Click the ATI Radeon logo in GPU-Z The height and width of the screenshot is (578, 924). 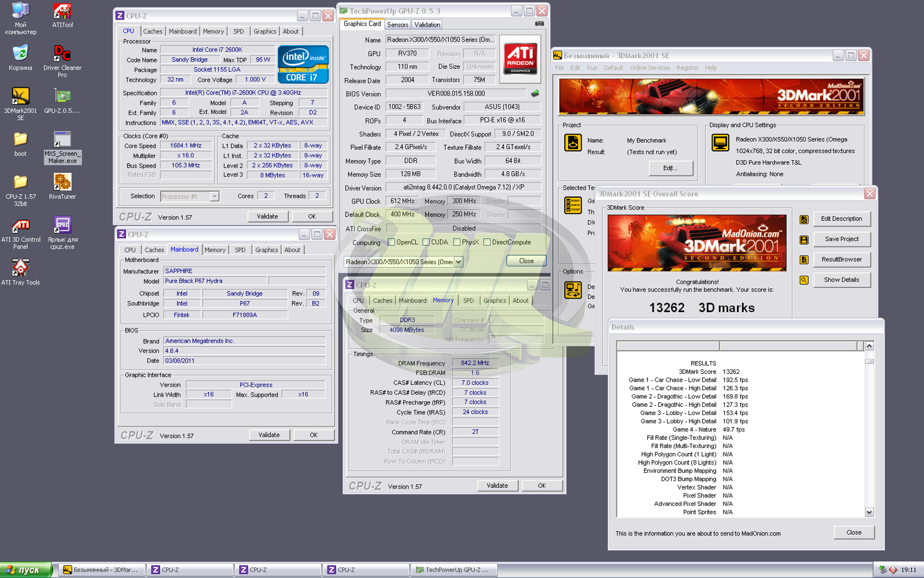click(520, 59)
